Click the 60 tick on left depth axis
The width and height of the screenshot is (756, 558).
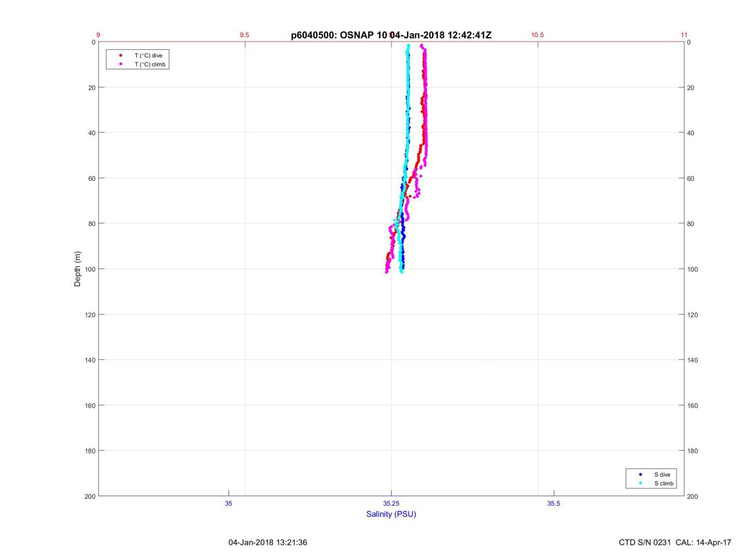point(92,178)
